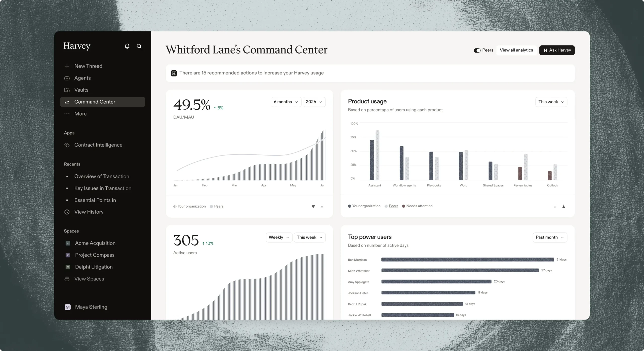The height and width of the screenshot is (351, 644).
Task: Click the Vaults folder icon
Action: (x=67, y=90)
